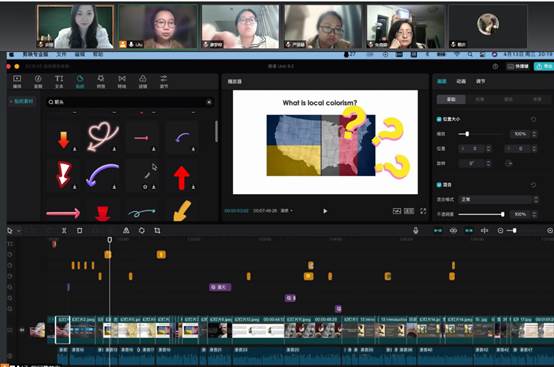Switch to the Animation tab in properties
The image size is (554, 367).
(x=461, y=81)
